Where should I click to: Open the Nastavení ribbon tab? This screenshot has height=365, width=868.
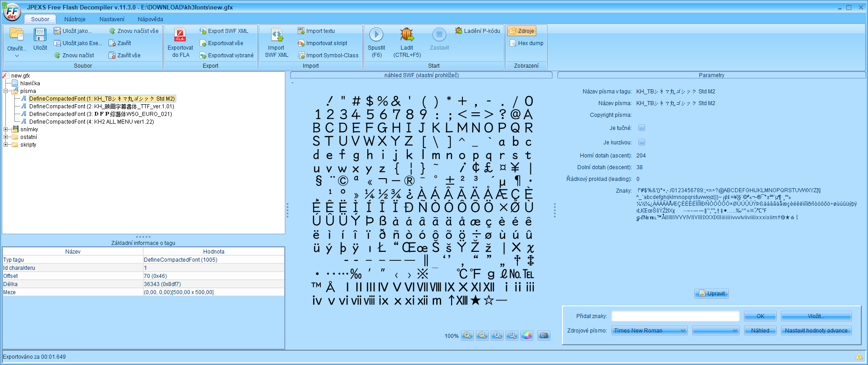click(112, 19)
